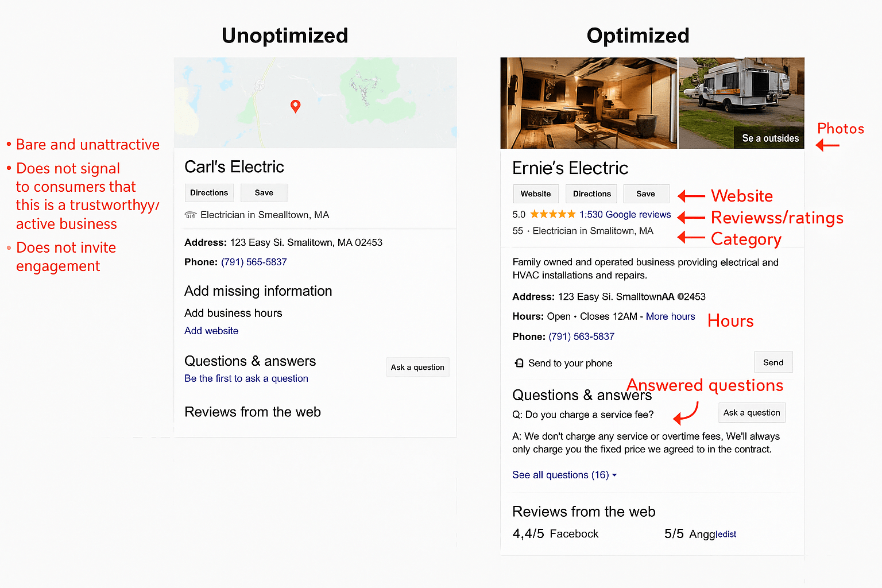Select Be the first to ask a question

click(x=246, y=378)
